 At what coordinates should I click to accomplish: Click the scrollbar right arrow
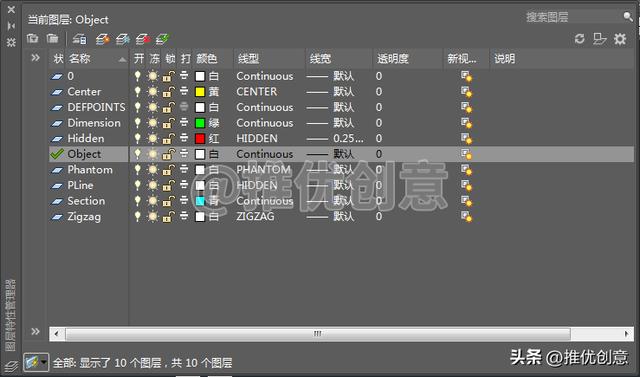(x=627, y=334)
